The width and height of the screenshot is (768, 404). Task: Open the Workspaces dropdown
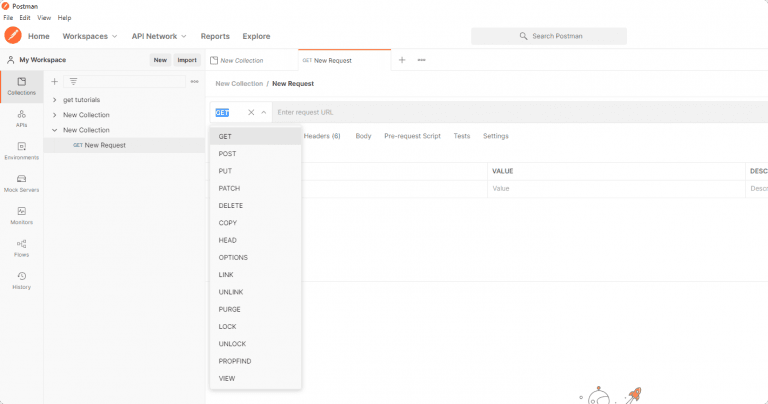[90, 36]
